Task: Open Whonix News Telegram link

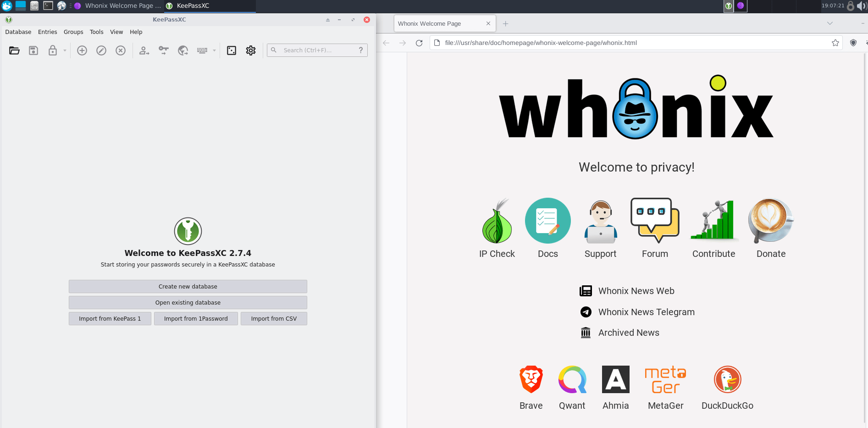Action: (x=637, y=312)
